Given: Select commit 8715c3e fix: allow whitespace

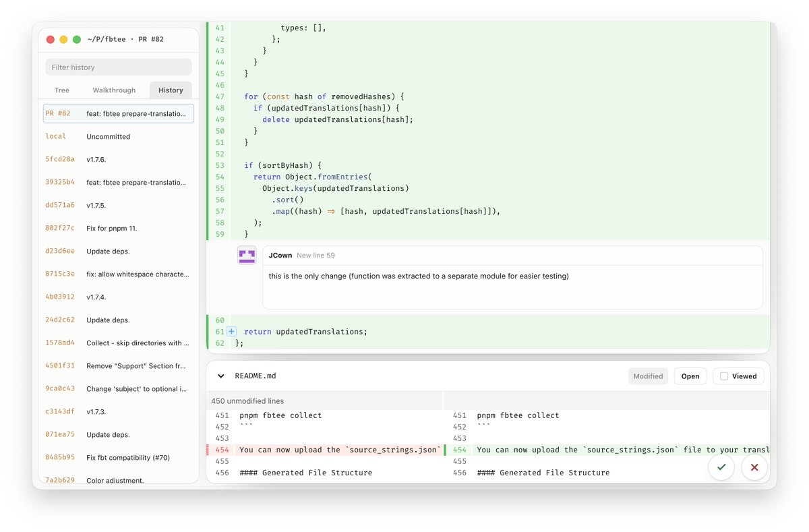Looking at the screenshot, I should (119, 274).
